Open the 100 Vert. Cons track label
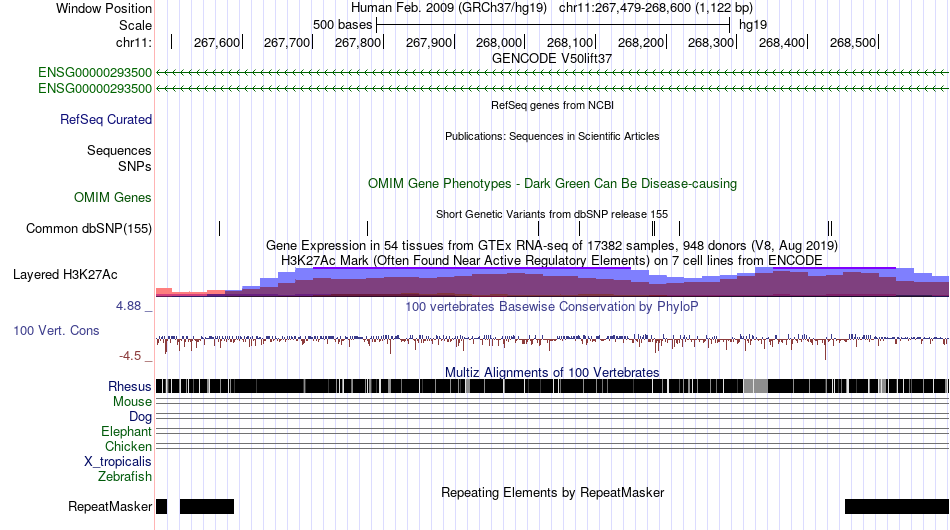 coord(56,330)
